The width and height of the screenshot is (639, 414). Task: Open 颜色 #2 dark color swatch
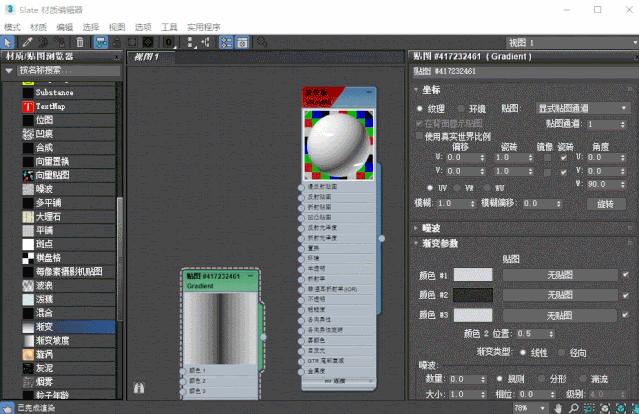[x=473, y=295]
